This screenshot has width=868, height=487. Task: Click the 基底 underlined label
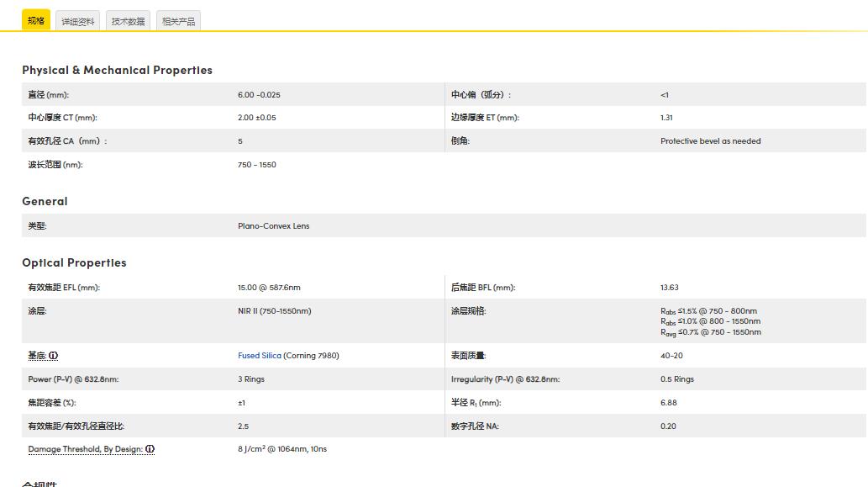coord(37,356)
